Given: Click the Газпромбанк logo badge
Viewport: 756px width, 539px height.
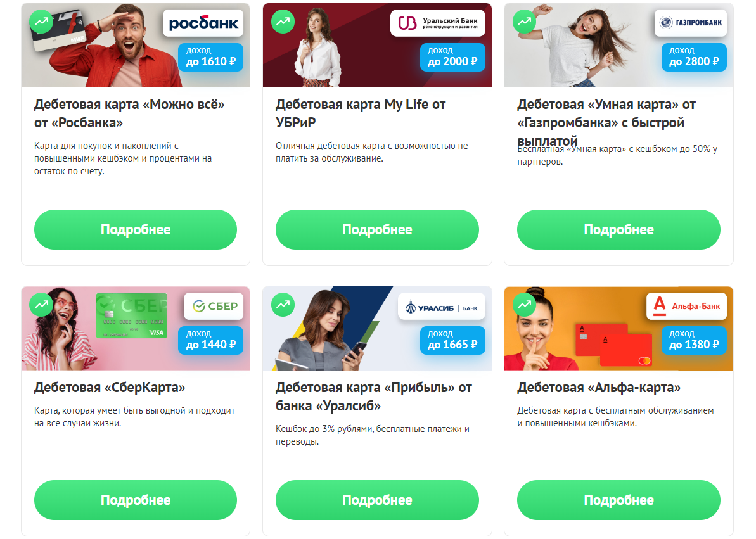Looking at the screenshot, I should pos(691,23).
